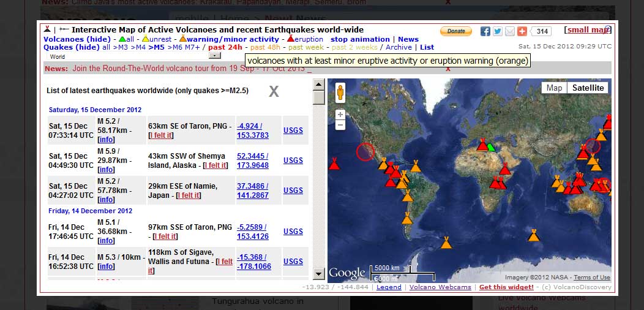Share via the Twitter icon
This screenshot has width=644, height=310.
point(497,31)
